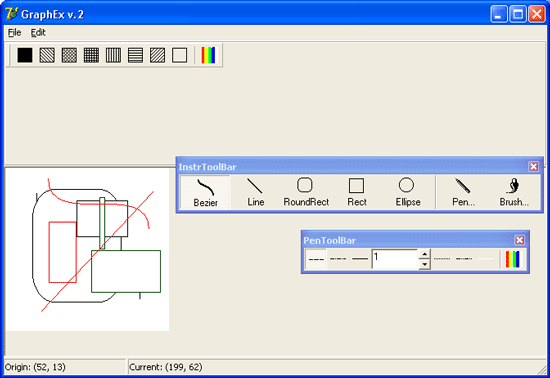The height and width of the screenshot is (378, 550).
Task: Select horizontal lines brush pattern
Action: [x=135, y=55]
